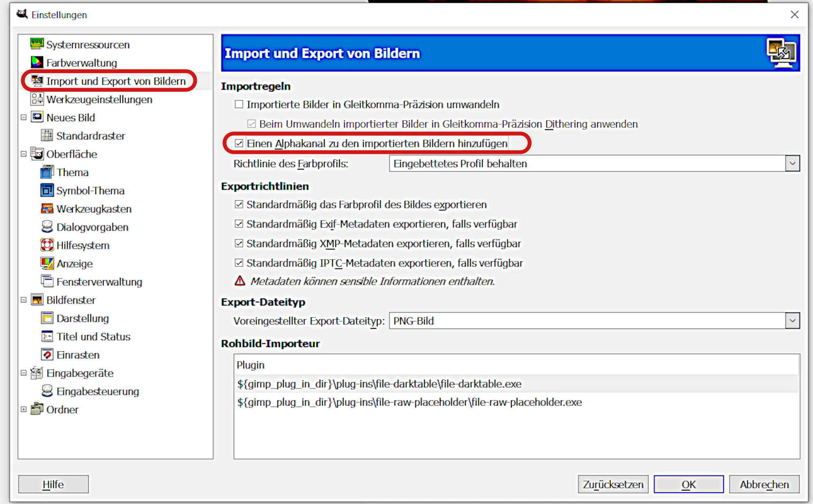Open Hilfesystem lifebuoy icon
This screenshot has width=813, height=504.
coord(47,245)
